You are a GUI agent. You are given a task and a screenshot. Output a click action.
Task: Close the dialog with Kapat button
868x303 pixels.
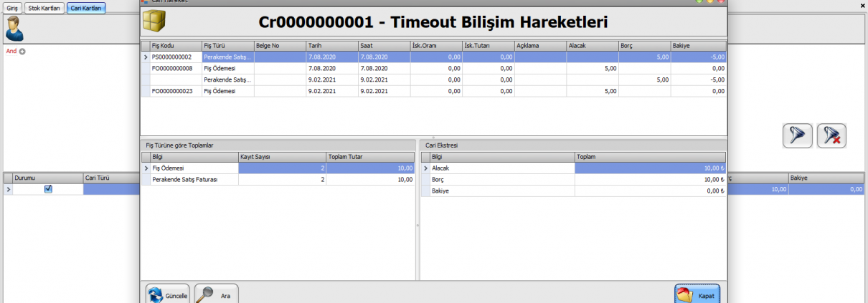tap(697, 294)
